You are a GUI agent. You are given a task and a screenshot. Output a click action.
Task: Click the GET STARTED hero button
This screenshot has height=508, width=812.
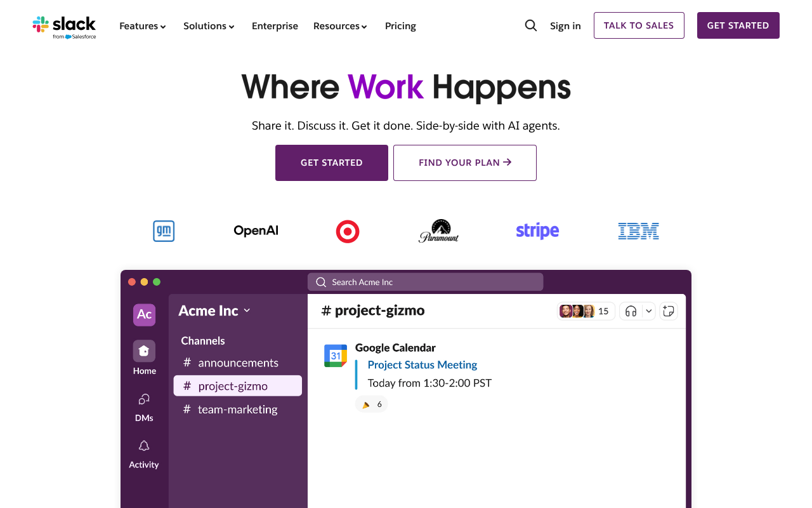pos(331,163)
